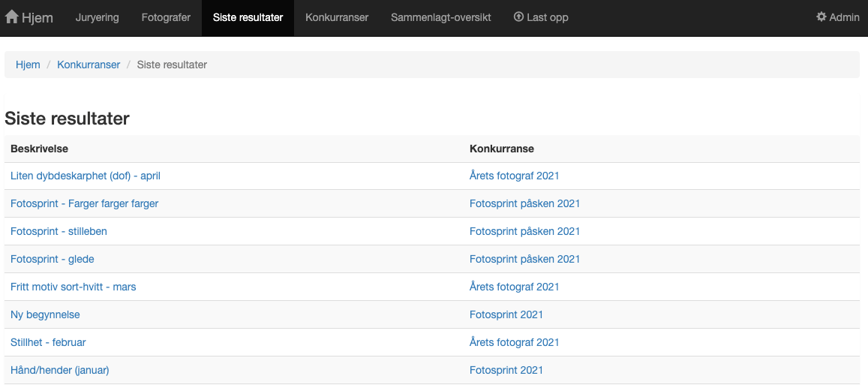Open the Ny begynnelse result

coord(45,314)
